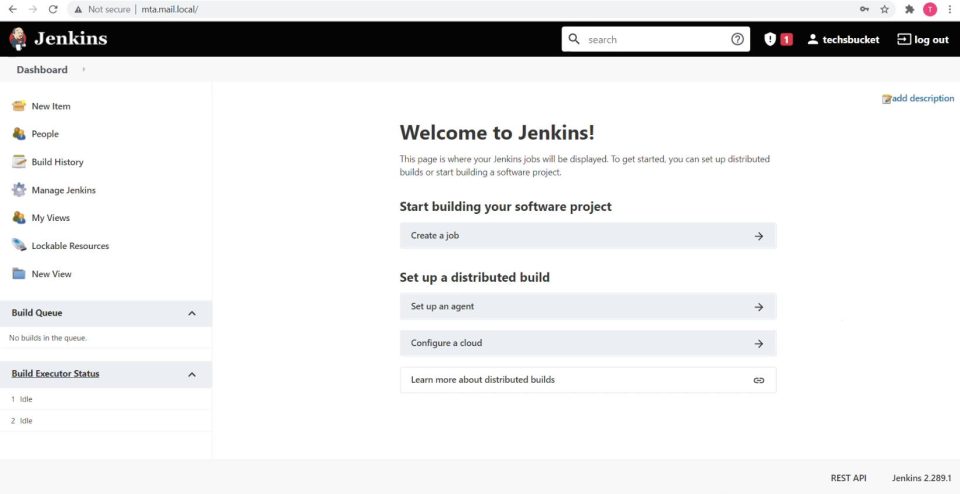Click Configure a cloud
The height and width of the screenshot is (494, 960).
[588, 343]
